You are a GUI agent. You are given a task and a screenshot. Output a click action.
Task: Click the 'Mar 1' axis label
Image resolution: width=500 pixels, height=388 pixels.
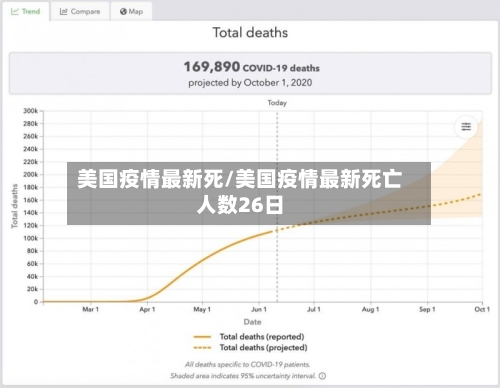coord(91,310)
